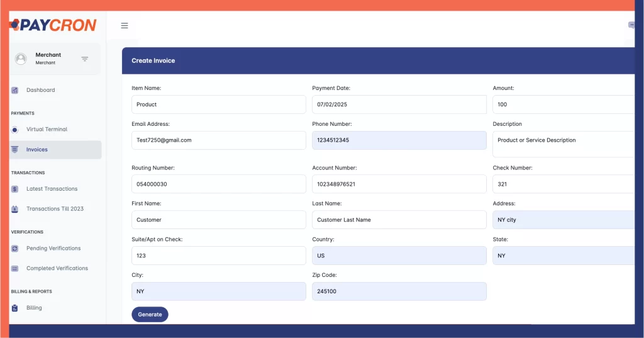Open the Merchant filter options icon

click(85, 59)
